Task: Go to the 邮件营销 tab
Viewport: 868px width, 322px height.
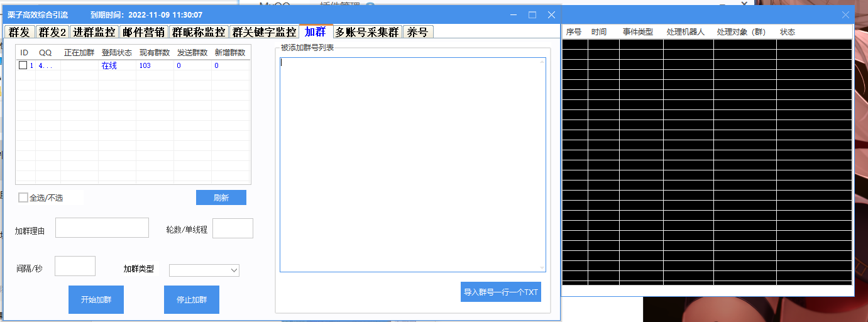Action: [143, 32]
